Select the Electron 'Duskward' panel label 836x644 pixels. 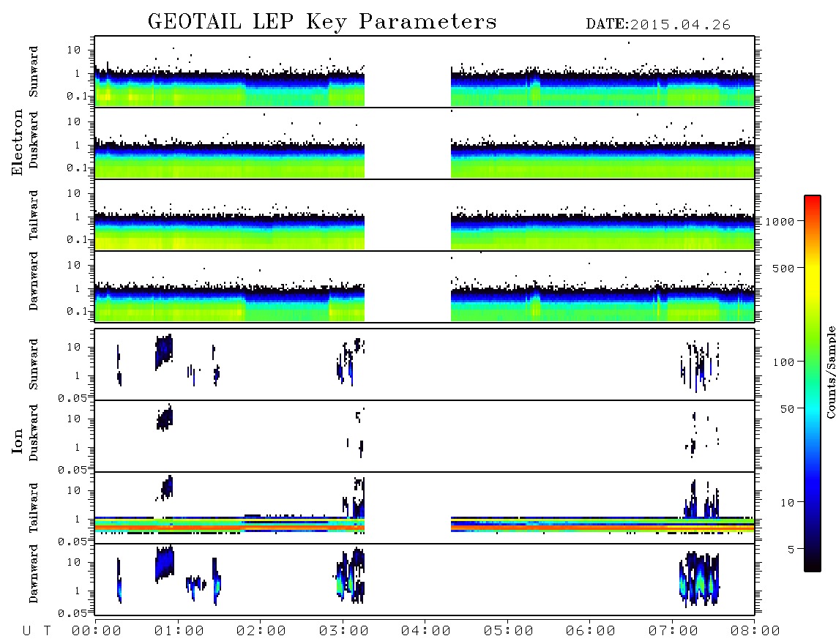pyautogui.click(x=34, y=140)
